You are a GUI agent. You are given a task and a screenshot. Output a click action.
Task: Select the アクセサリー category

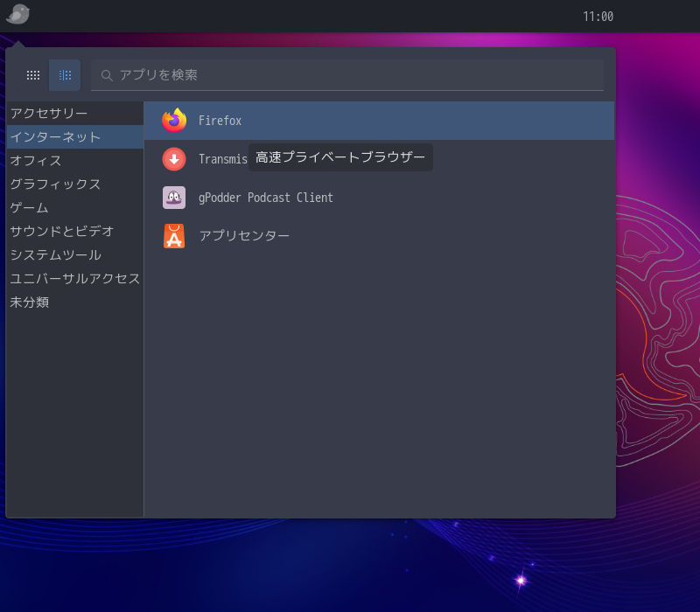pyautogui.click(x=75, y=114)
